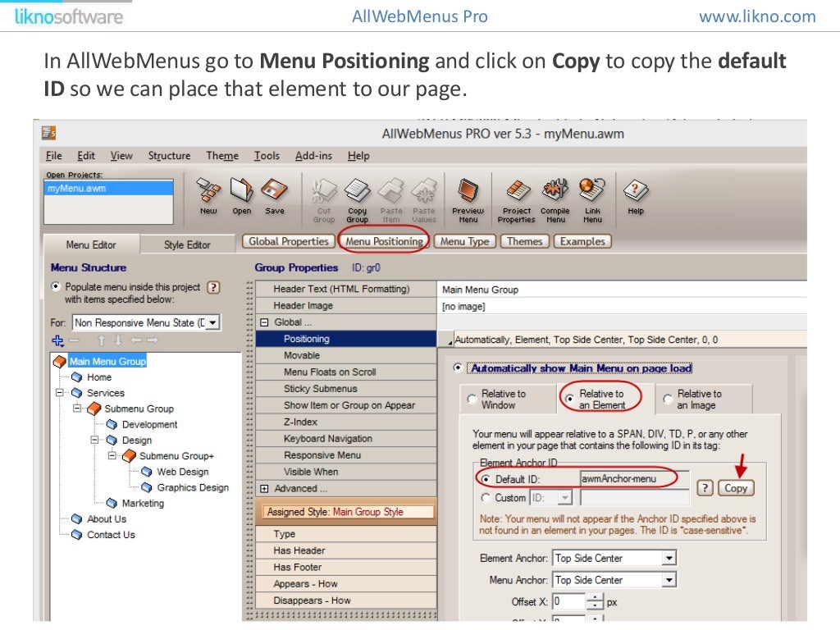Click the move right arrow in Menu Structure
This screenshot has height=630, width=840.
pyautogui.click(x=153, y=340)
